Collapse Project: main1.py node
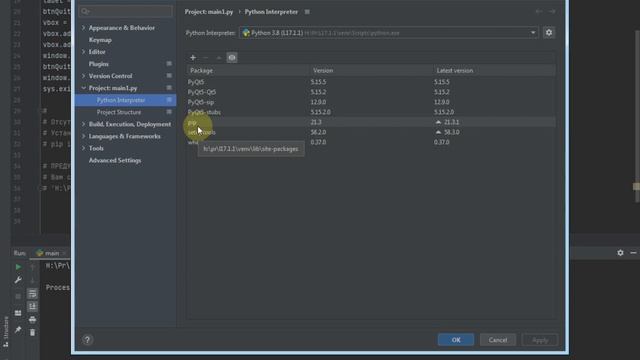This screenshot has height=360, width=640. point(84,88)
